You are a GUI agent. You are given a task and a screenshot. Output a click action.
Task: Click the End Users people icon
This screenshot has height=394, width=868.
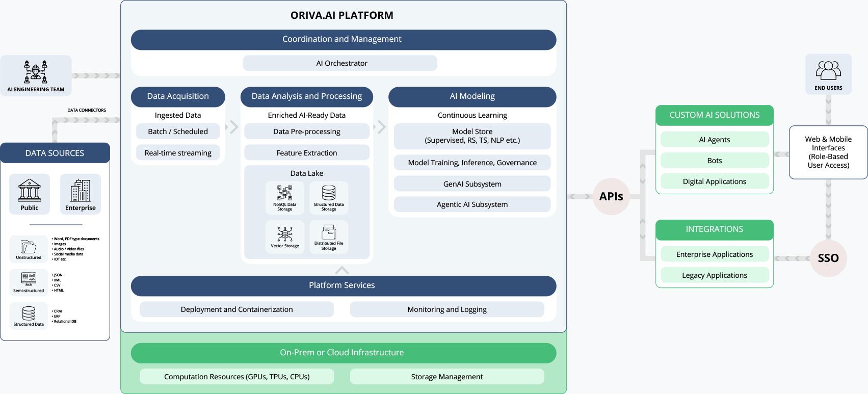[828, 70]
